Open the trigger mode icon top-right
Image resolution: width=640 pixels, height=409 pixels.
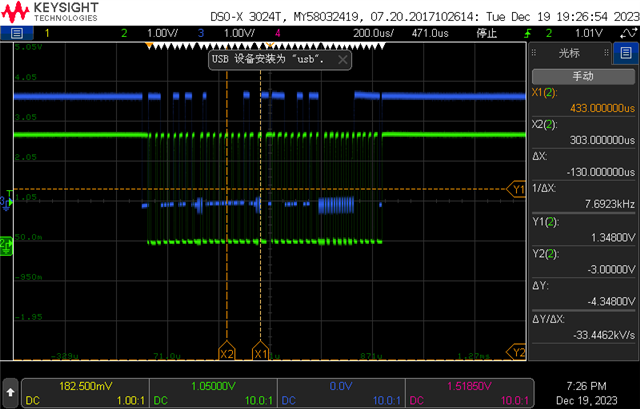628,33
